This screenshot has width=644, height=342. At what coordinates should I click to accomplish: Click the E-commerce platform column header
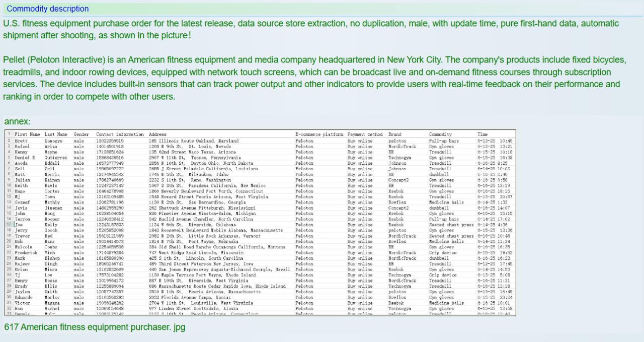tap(319, 134)
